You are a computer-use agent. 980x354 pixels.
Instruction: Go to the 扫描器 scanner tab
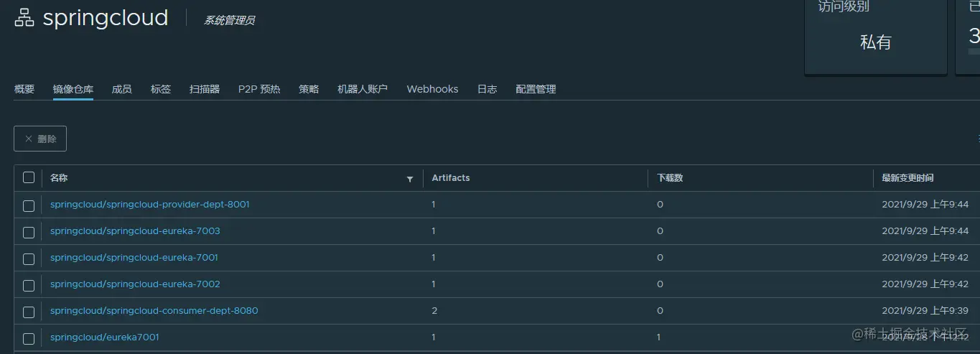[x=205, y=89]
